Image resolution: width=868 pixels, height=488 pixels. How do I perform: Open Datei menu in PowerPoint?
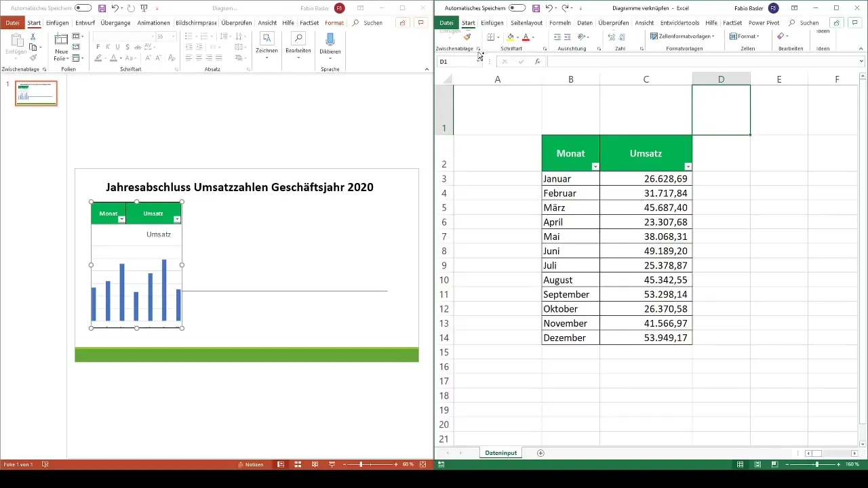[12, 22]
